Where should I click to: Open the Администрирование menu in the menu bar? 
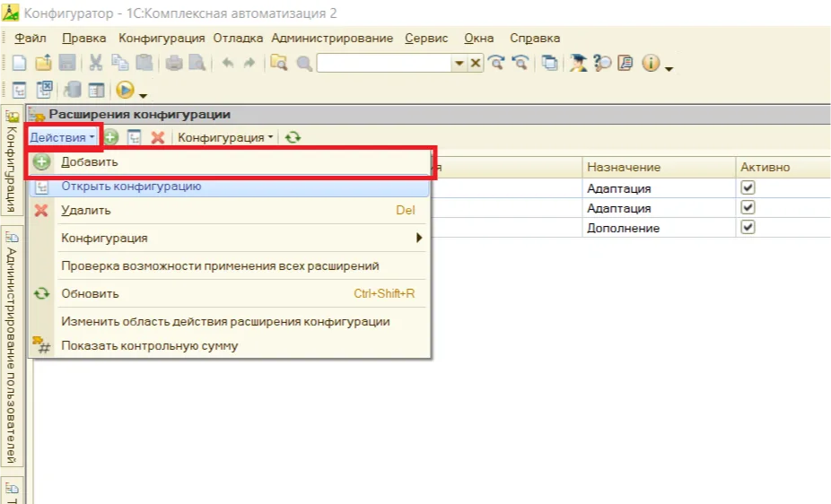[332, 38]
